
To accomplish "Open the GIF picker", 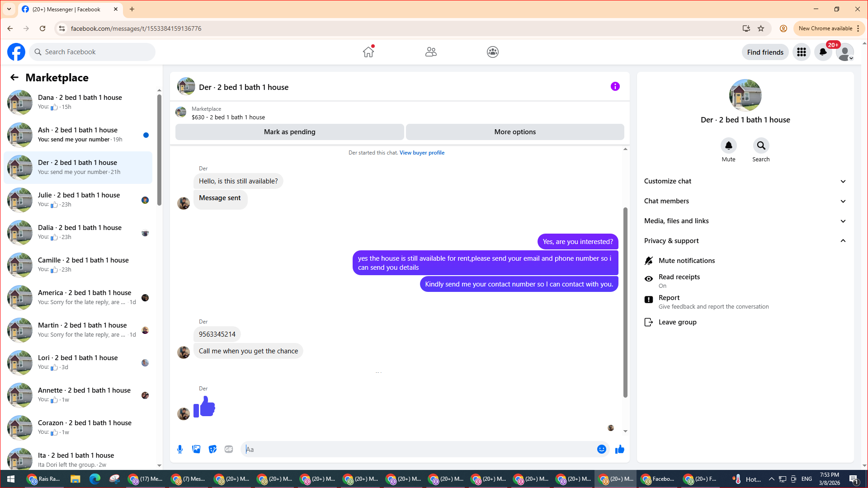I will point(229,449).
